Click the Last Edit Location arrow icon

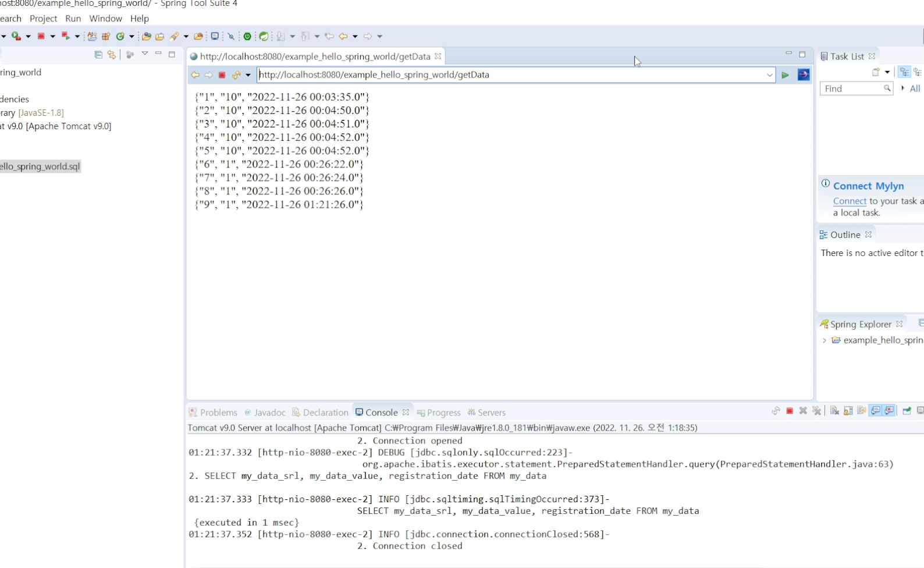(x=329, y=36)
